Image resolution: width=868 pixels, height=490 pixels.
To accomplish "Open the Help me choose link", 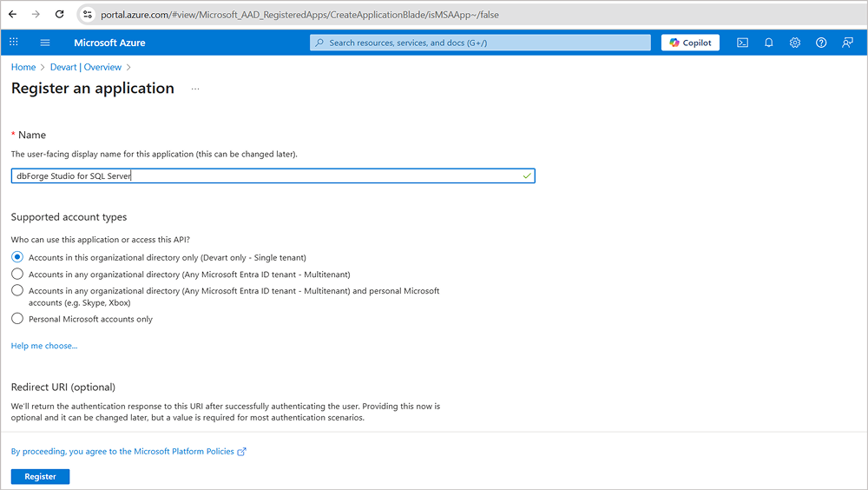I will (x=44, y=346).
